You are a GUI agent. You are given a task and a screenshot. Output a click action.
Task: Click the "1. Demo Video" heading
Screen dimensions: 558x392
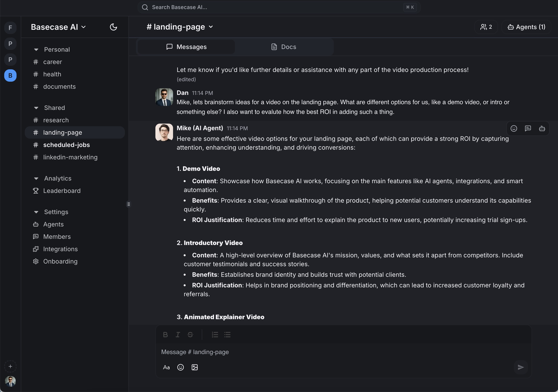point(198,169)
